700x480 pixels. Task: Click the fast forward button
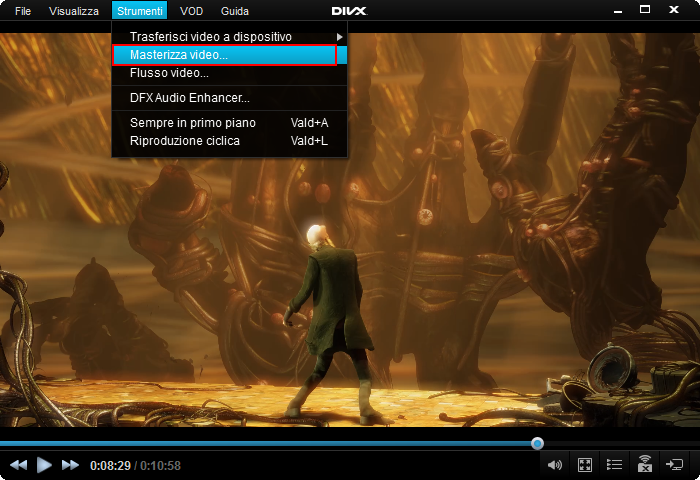point(70,465)
